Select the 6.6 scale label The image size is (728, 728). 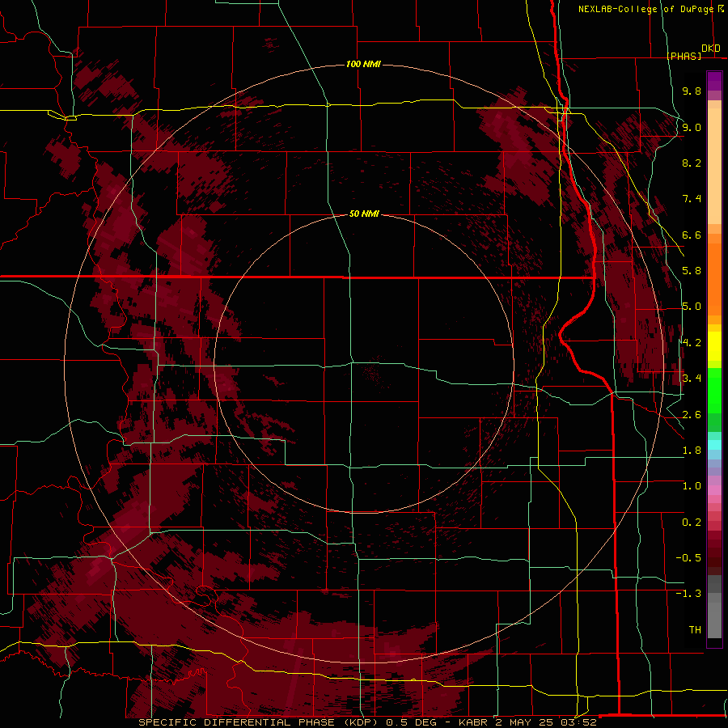coord(692,235)
